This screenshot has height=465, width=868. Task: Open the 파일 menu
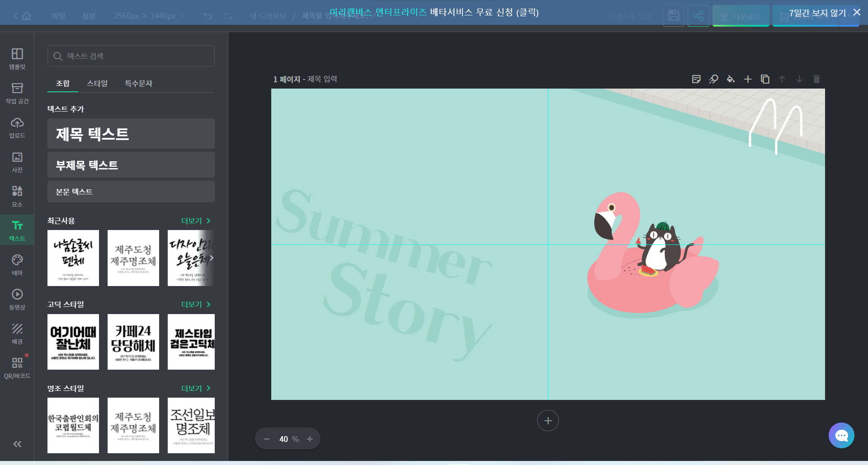pyautogui.click(x=59, y=16)
